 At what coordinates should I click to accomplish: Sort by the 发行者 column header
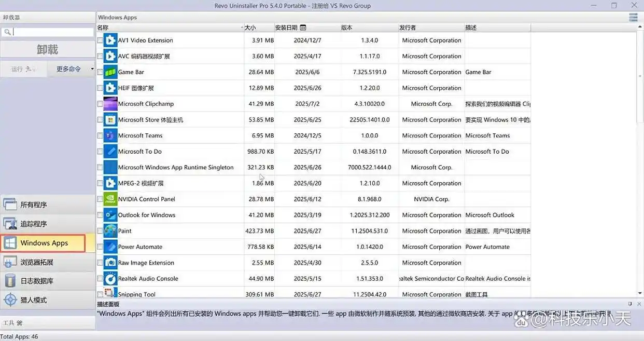coord(431,28)
